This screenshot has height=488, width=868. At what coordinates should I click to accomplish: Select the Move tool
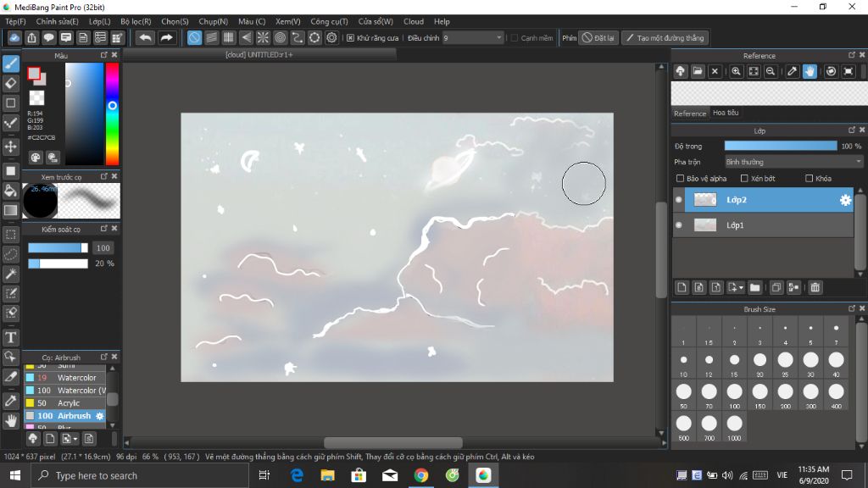[10, 147]
